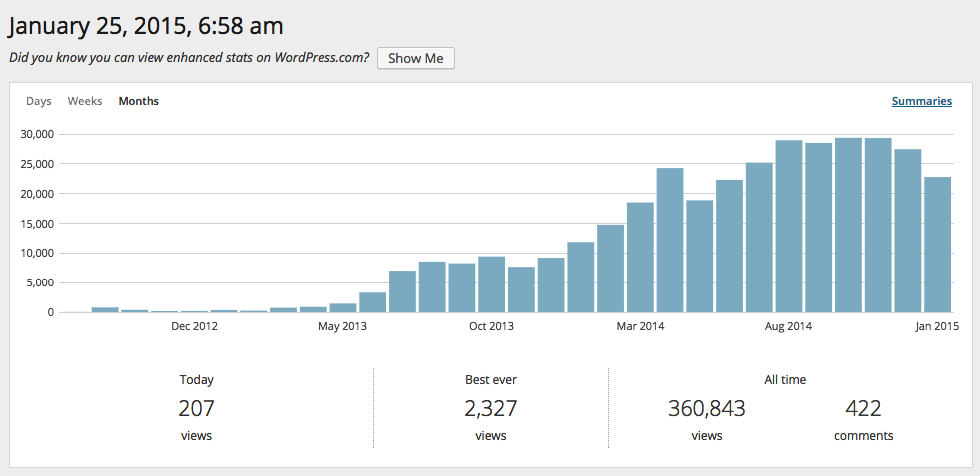Image resolution: width=980 pixels, height=476 pixels.
Task: Switch to the Days view tab
Action: pyautogui.click(x=39, y=101)
